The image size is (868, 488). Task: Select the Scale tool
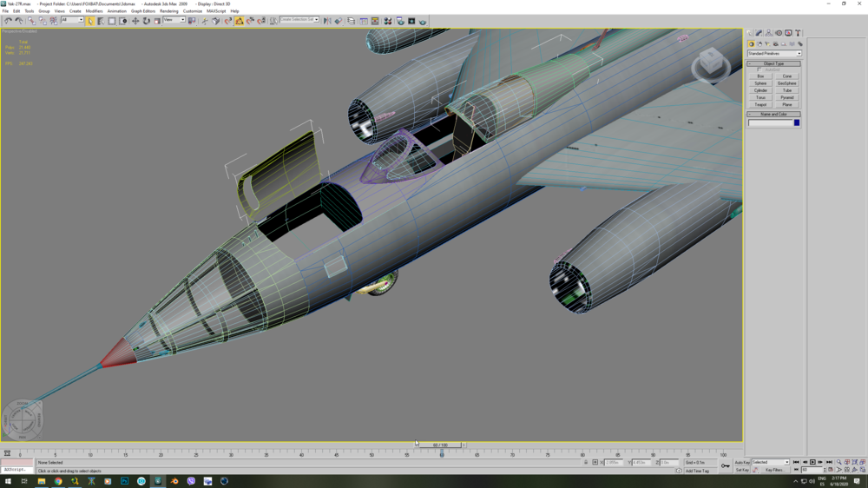pyautogui.click(x=157, y=21)
